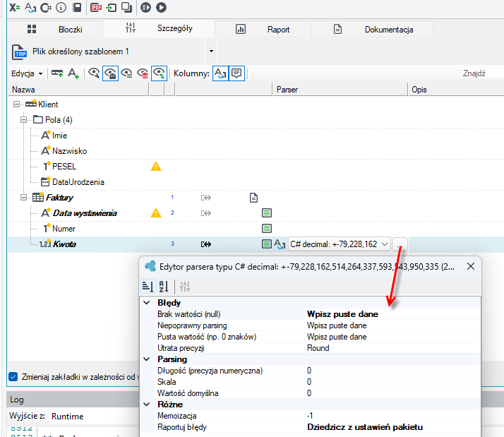Screen dimensions: 504x437
Task: Select the DataUrodzenia field row
Action: (x=78, y=182)
